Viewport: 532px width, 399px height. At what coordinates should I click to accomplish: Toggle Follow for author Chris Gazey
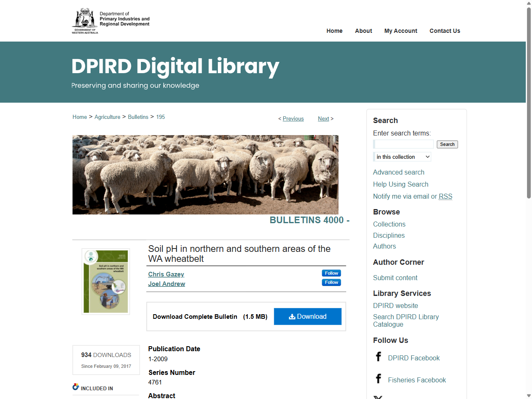coord(331,273)
